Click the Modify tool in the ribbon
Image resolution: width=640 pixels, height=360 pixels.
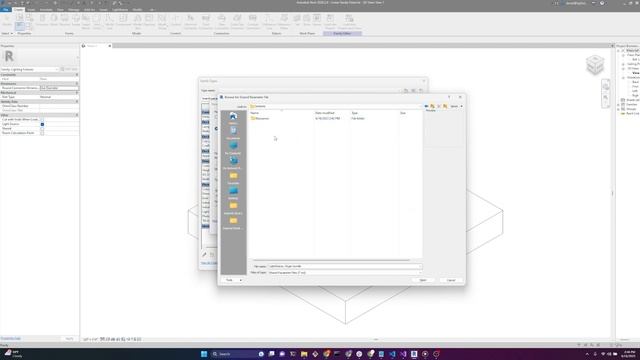(x=7, y=20)
